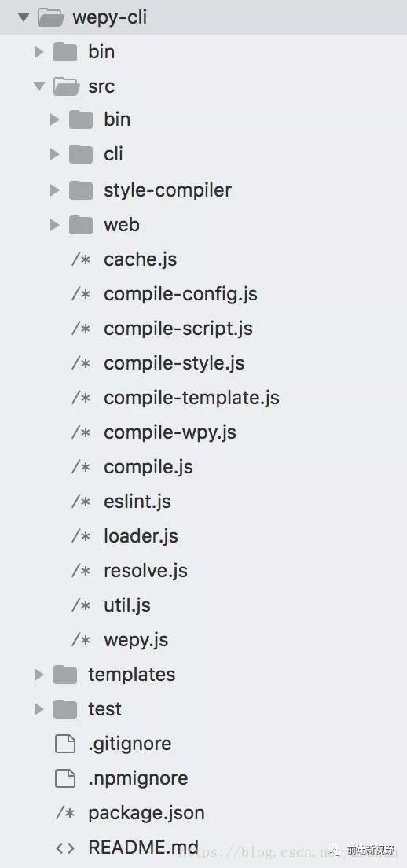Click the comment icon beside package.json
This screenshot has width=407, height=868.
[65, 813]
